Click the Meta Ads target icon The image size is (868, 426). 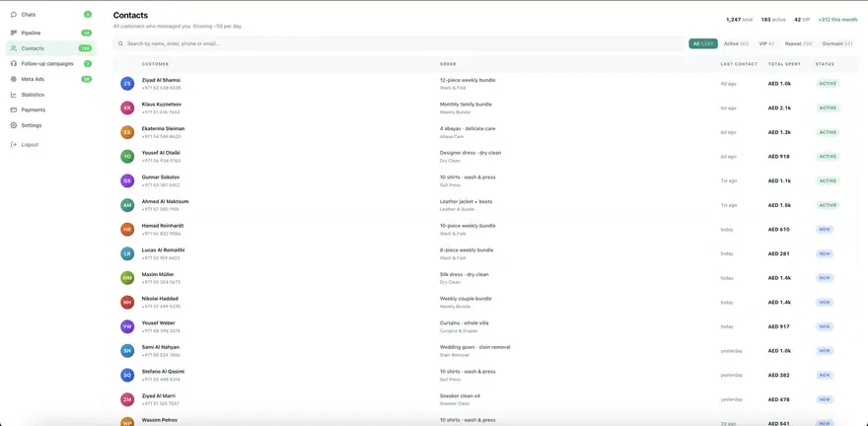(14, 79)
